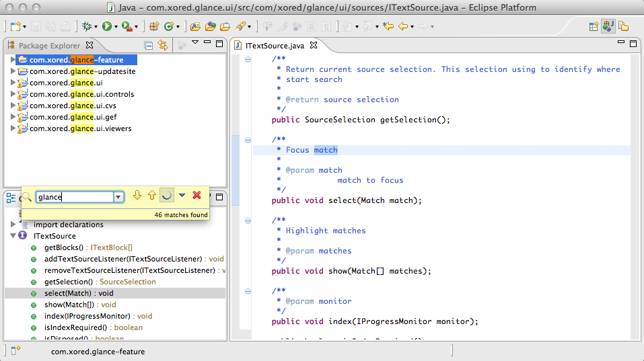Viewport: 644px width, 361px height.
Task: Select show(Match[]) in the Outline
Action: 80,305
